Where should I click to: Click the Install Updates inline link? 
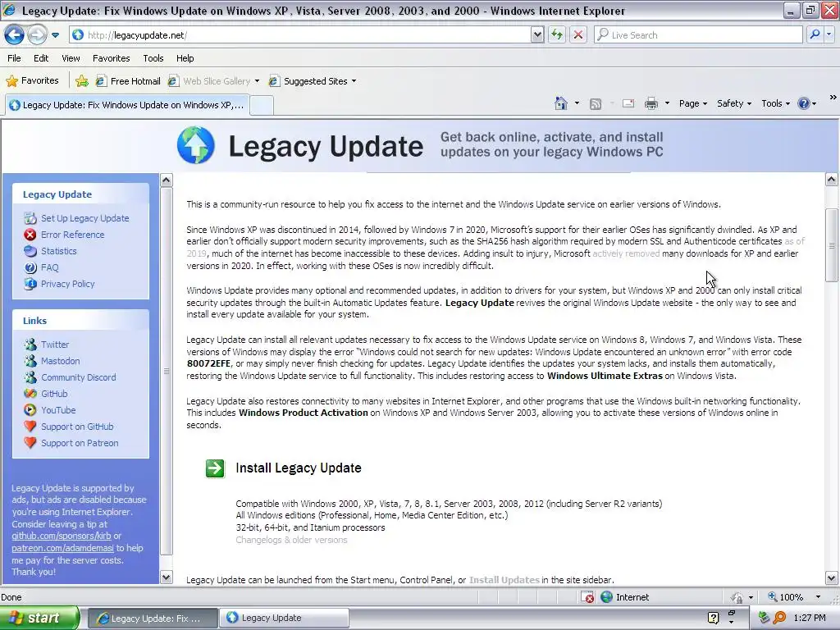[504, 580]
